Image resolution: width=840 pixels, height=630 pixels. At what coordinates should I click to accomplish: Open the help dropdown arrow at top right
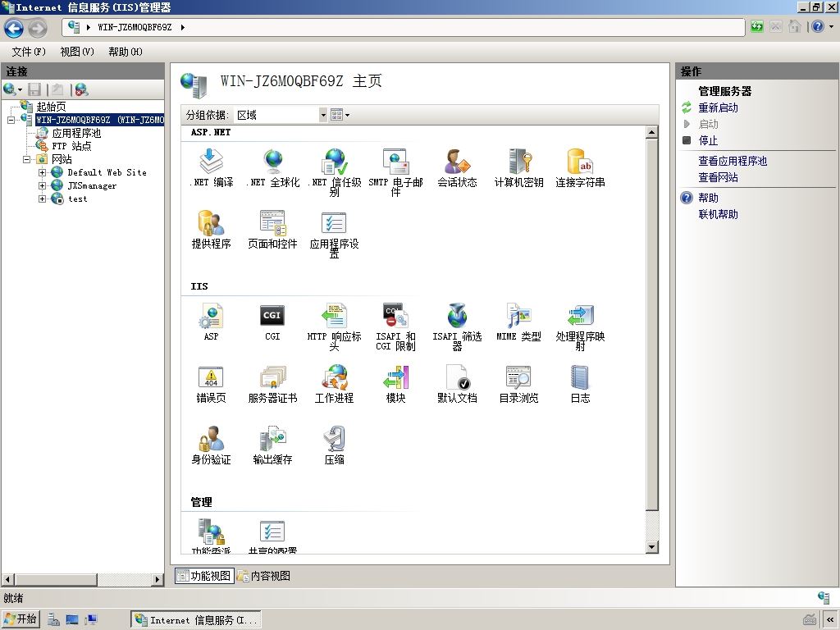832,26
